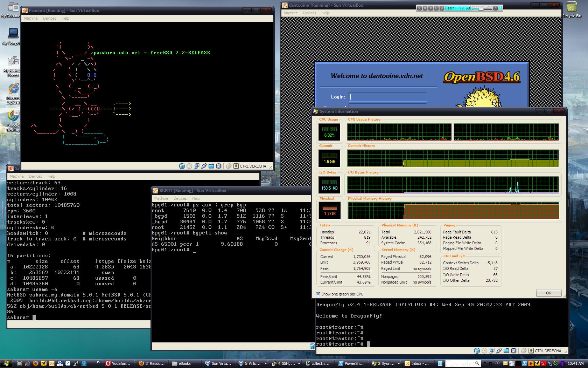Adjust the media player volume slider
The width and height of the screenshot is (588, 368).
pos(481,9)
